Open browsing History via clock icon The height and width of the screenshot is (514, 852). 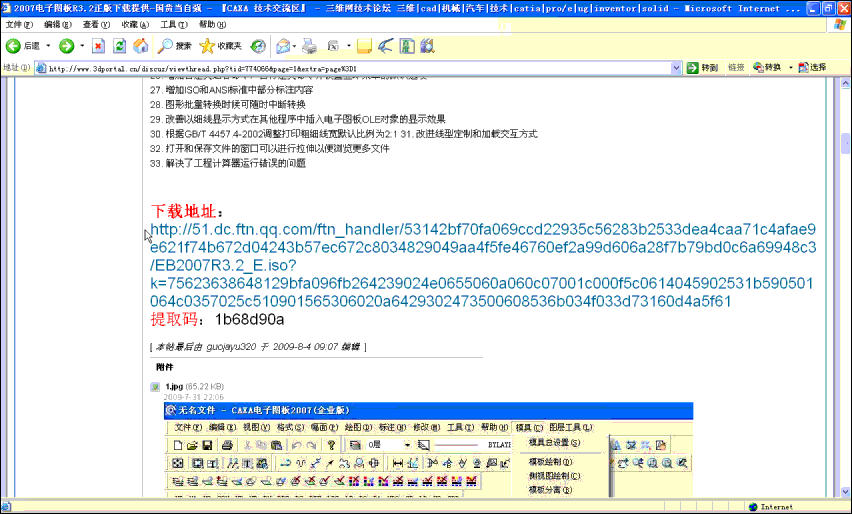(x=258, y=46)
